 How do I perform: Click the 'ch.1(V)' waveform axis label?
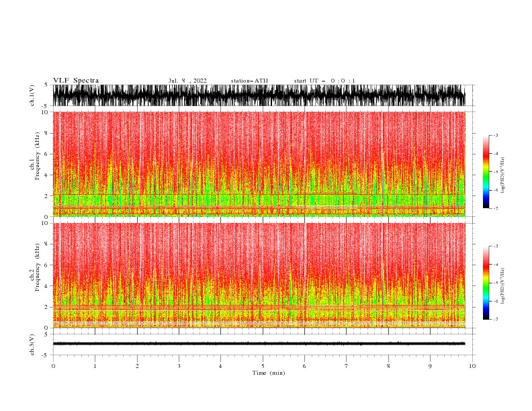tap(32, 95)
